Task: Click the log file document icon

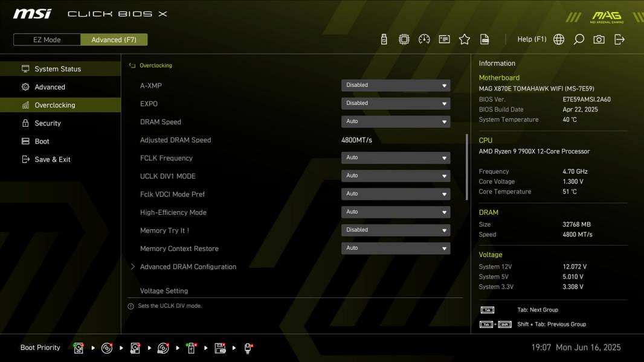Action: click(485, 39)
